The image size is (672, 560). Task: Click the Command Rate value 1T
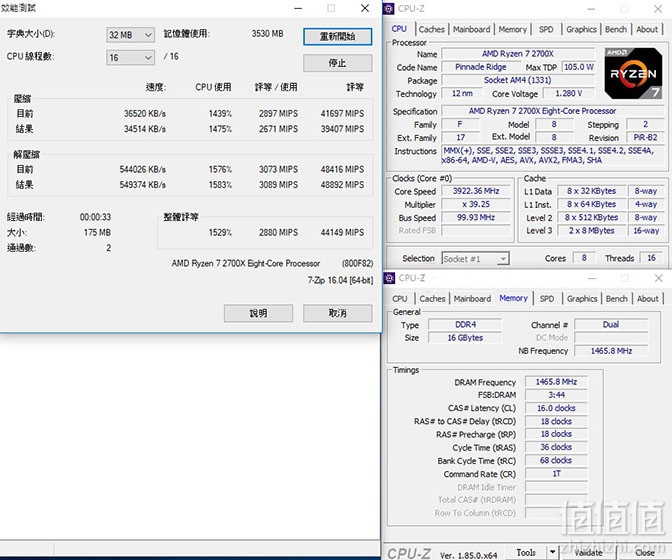click(556, 474)
